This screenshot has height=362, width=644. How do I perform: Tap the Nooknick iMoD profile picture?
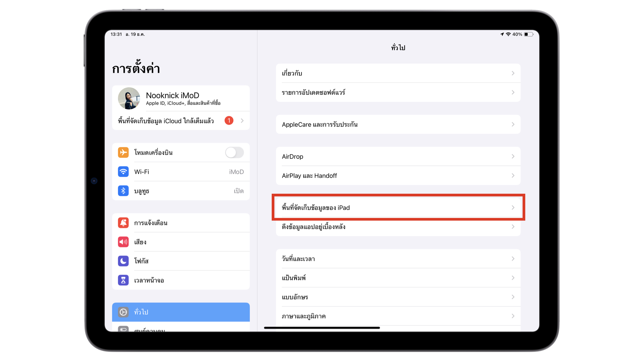point(129,99)
